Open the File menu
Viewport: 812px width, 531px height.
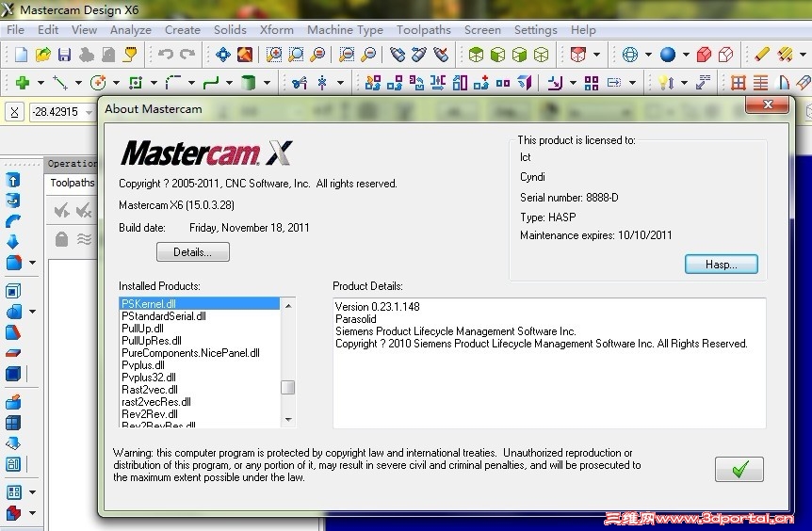[15, 30]
